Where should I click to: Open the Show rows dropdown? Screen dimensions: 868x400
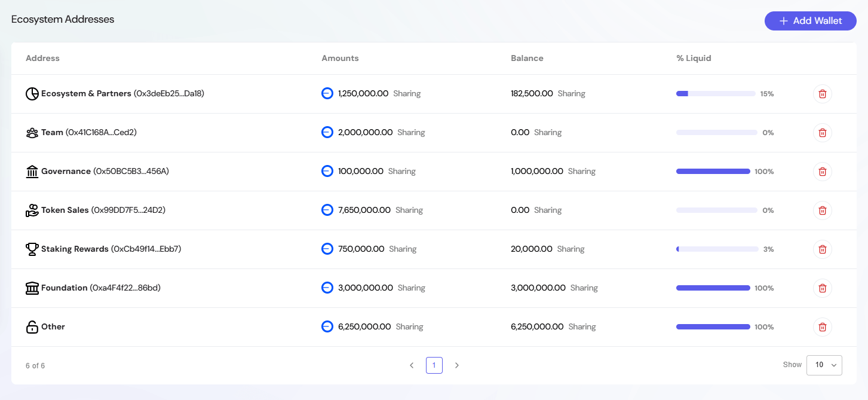(824, 365)
